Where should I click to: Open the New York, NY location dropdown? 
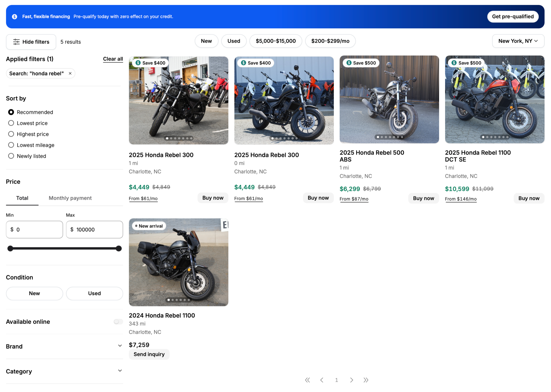519,41
